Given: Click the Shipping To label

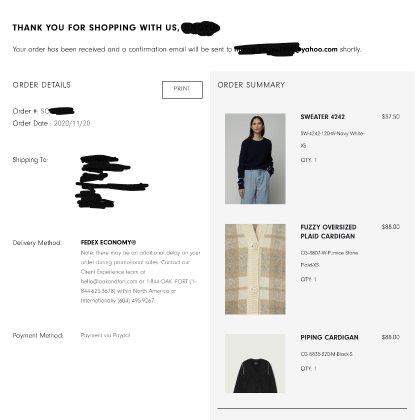Looking at the screenshot, I should [x=30, y=160].
